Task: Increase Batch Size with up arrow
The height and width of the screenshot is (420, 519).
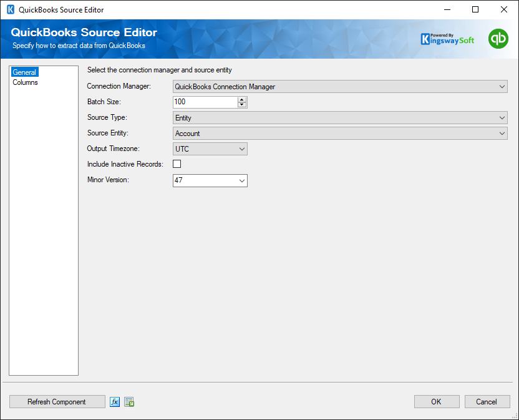Action: 242,99
